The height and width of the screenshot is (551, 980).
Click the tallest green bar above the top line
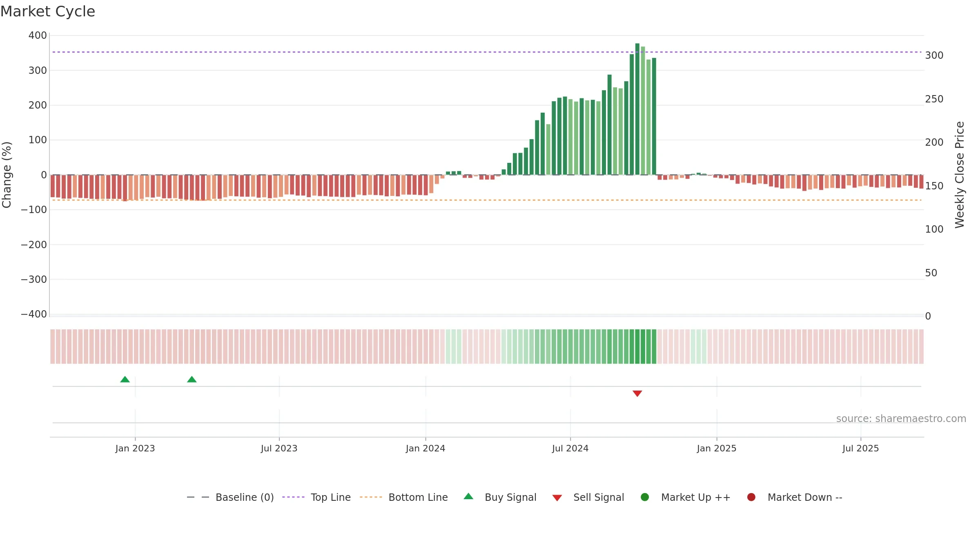click(x=637, y=109)
